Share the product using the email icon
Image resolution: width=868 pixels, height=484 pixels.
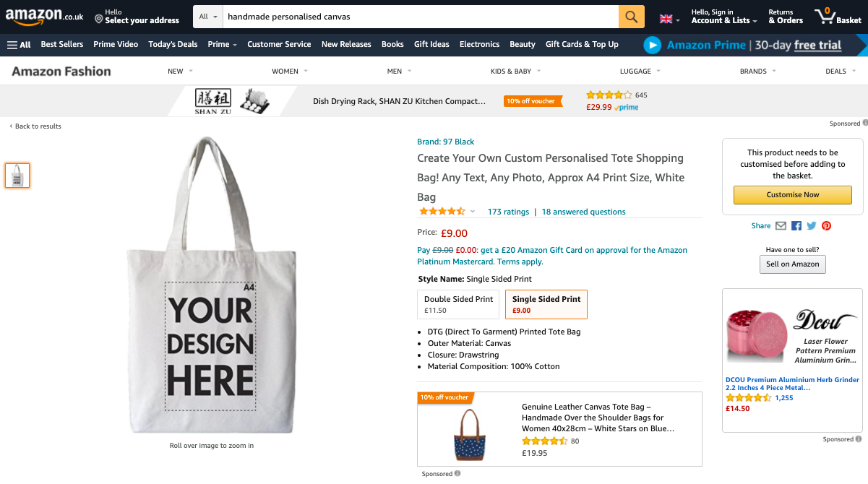pyautogui.click(x=781, y=225)
